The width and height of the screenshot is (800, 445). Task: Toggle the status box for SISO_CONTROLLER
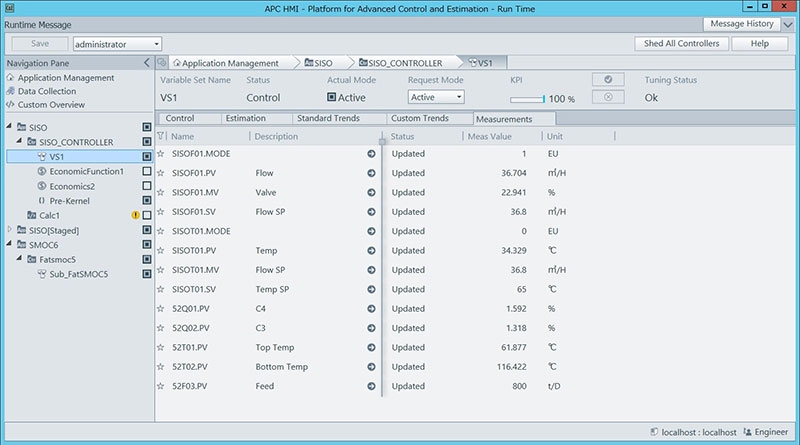(147, 141)
